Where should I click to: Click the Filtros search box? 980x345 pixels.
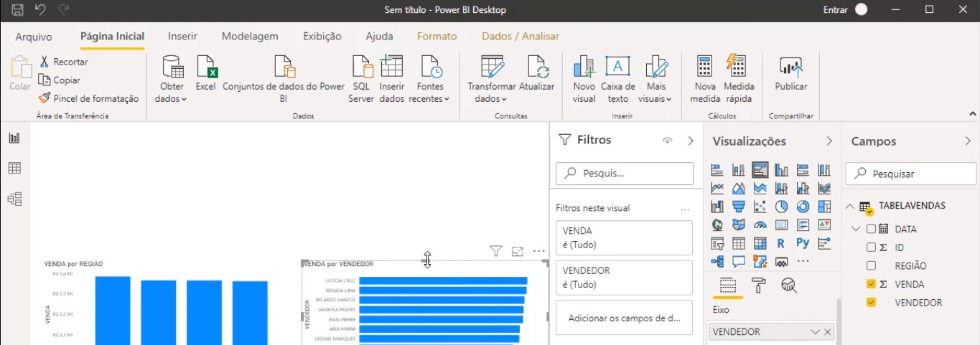coord(625,173)
